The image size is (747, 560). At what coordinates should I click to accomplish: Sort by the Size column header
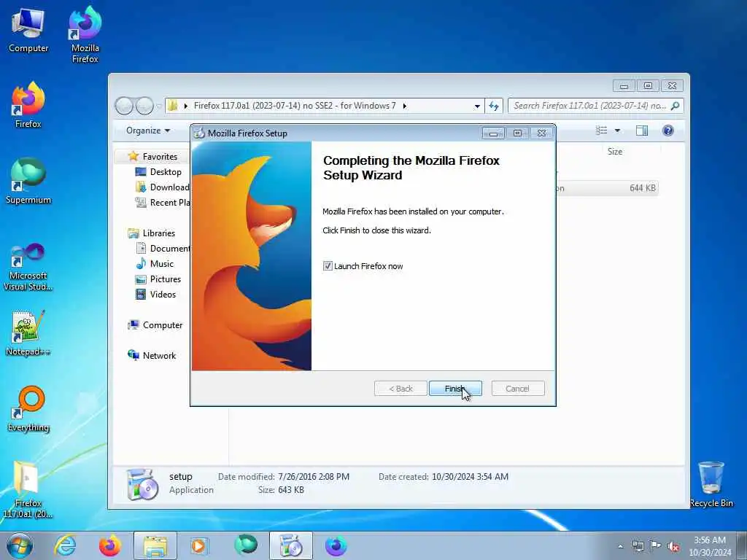click(614, 152)
